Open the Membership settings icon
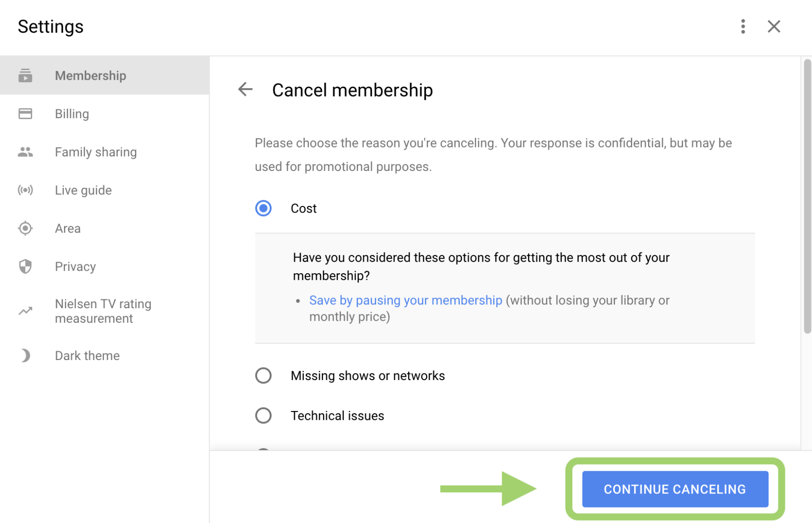Viewport: 812px width, 523px height. (x=25, y=75)
